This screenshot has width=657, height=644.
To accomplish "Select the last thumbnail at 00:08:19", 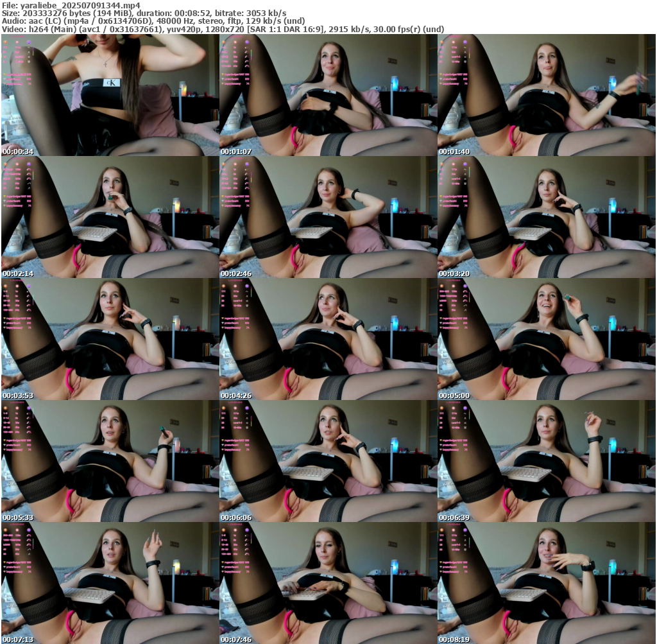I will 546,583.
